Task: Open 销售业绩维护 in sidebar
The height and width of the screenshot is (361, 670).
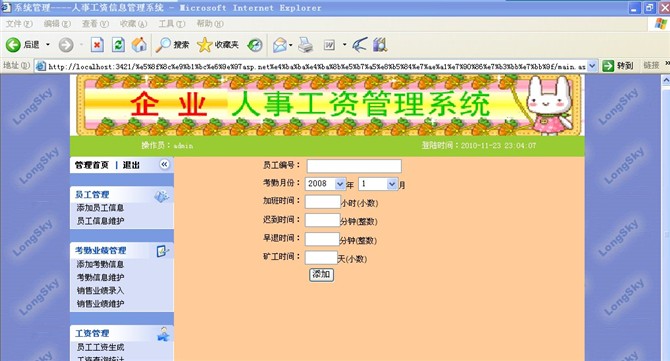Action: pos(100,304)
